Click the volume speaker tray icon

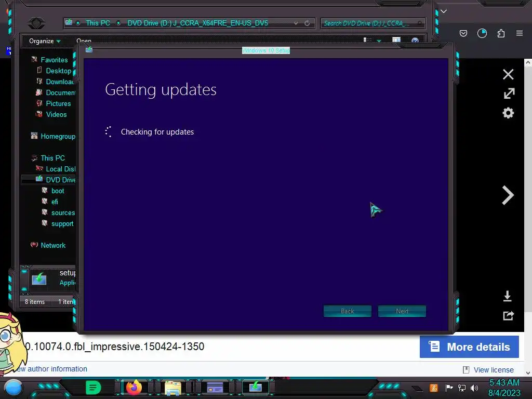pyautogui.click(x=474, y=388)
